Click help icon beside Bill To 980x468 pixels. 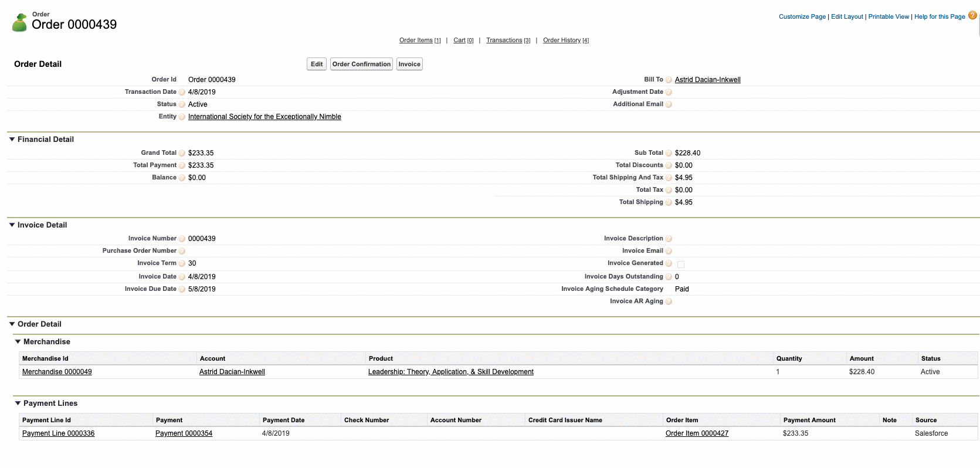coord(669,80)
